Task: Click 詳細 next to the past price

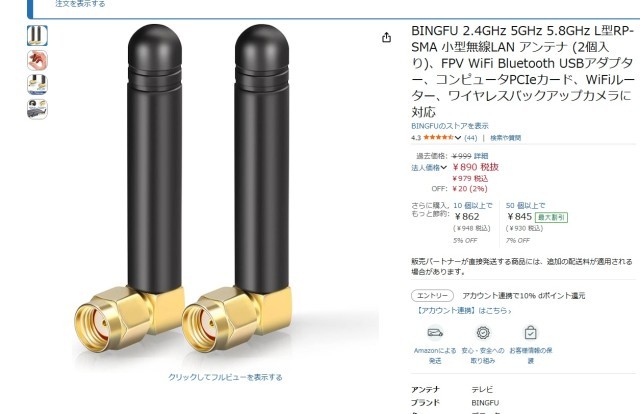Action: tap(481, 156)
